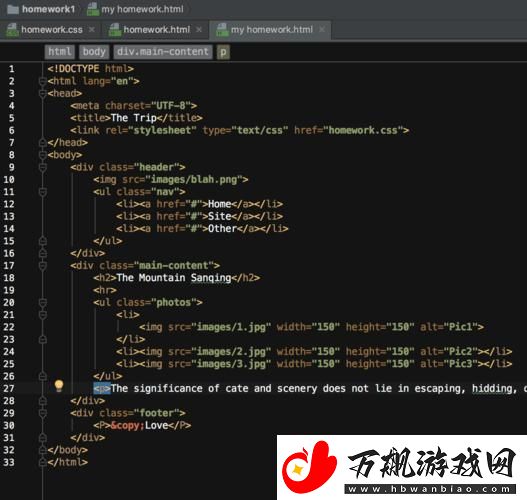The height and width of the screenshot is (500, 527).
Task: Click the closing </body> tag
Action: pyautogui.click(x=68, y=450)
